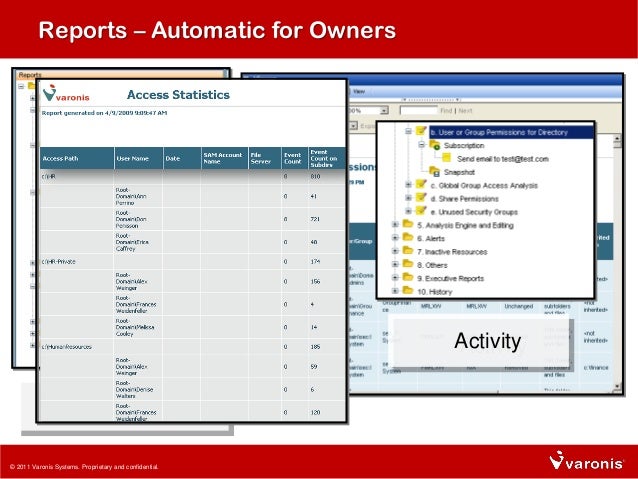Screen dimensions: 638x479
Task: Click the c:\HR-Private access path cell
Action: pyautogui.click(x=77, y=262)
